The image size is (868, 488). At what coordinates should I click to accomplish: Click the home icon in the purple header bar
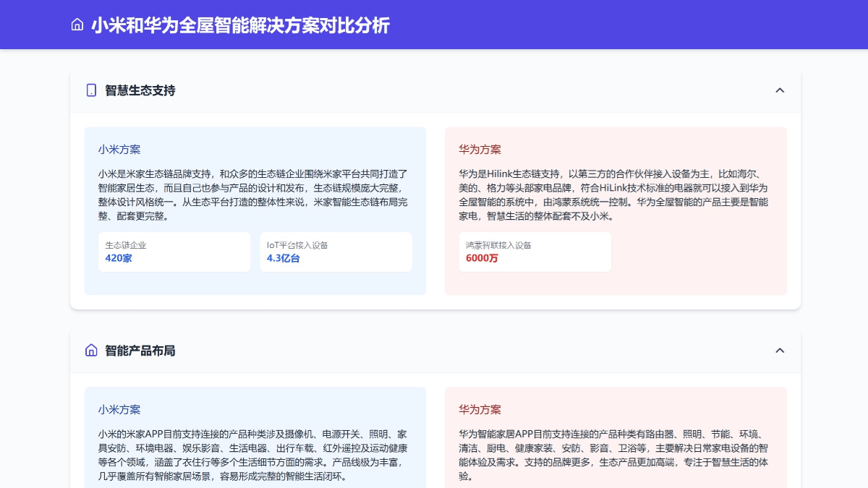coord(77,24)
